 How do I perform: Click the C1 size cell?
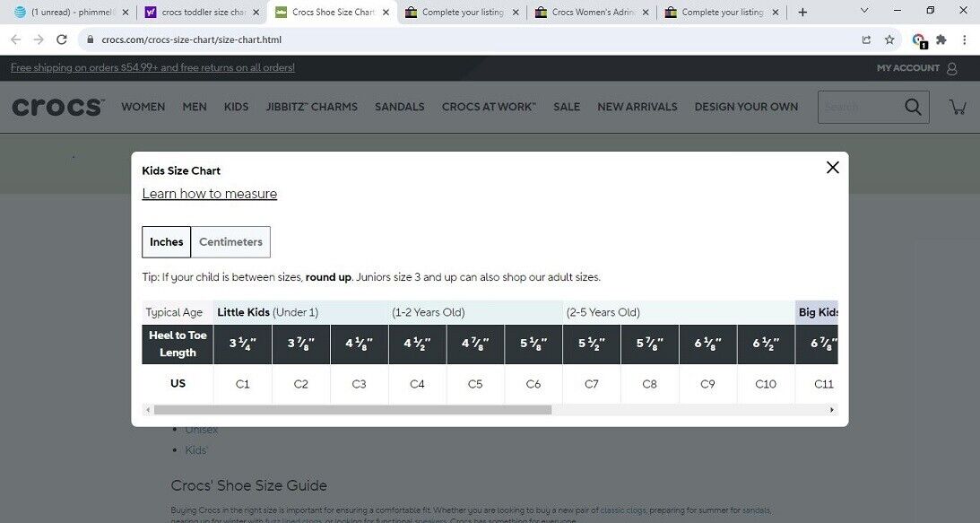[242, 384]
